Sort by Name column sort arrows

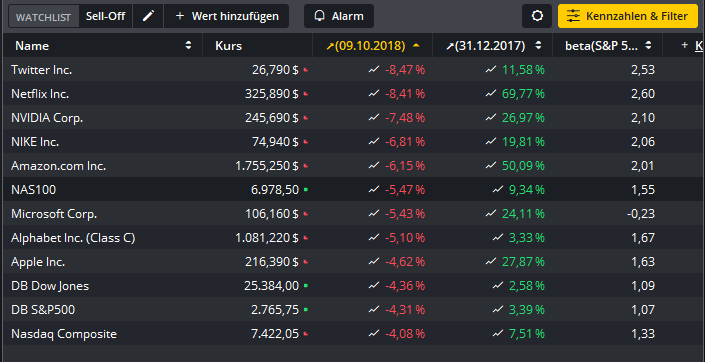click(x=188, y=45)
